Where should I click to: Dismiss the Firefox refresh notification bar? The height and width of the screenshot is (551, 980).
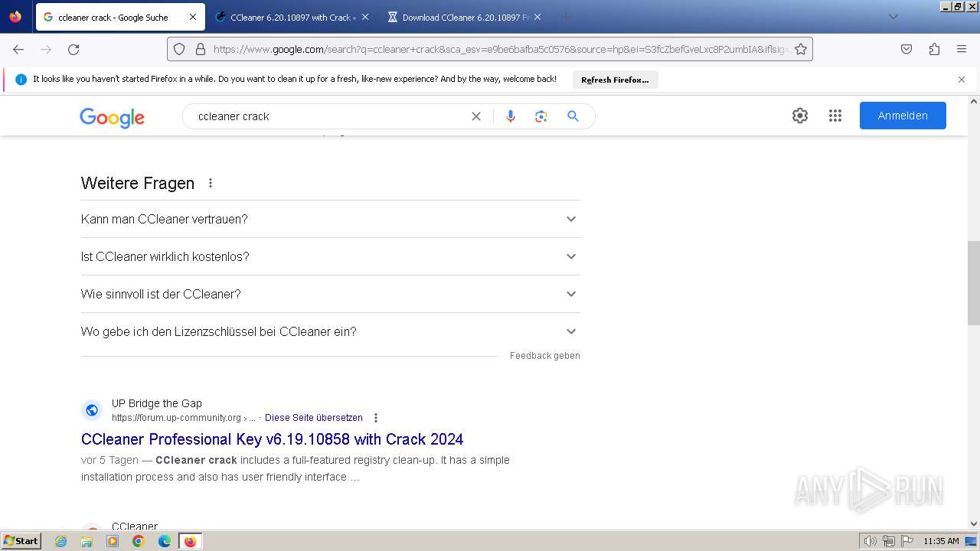point(962,80)
